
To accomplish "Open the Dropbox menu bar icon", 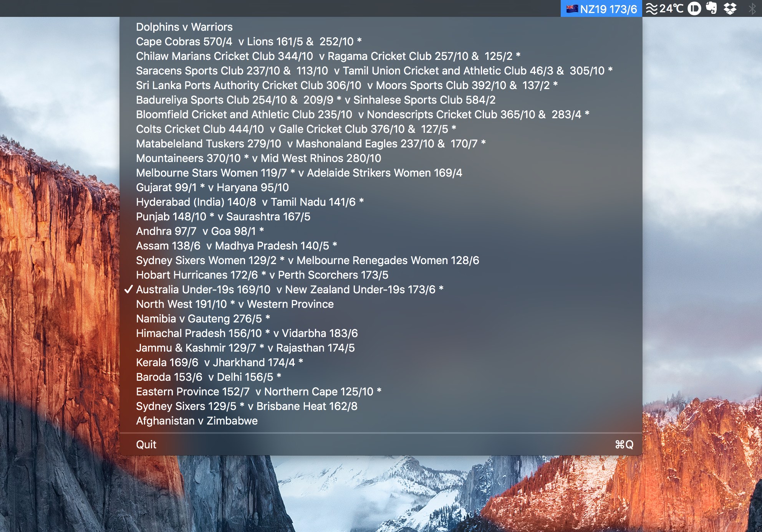I will [730, 8].
